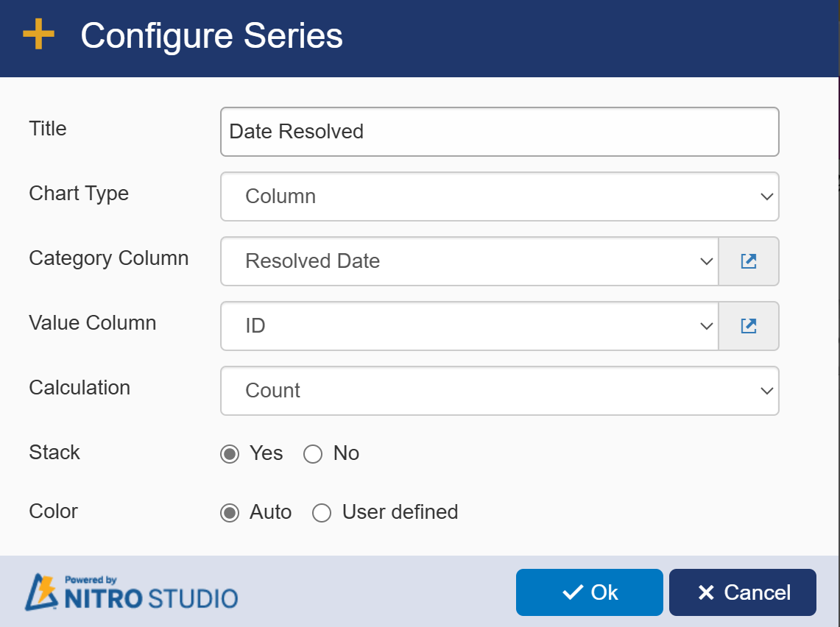The image size is (840, 627).
Task: Click the Value Column label
Action: click(93, 323)
